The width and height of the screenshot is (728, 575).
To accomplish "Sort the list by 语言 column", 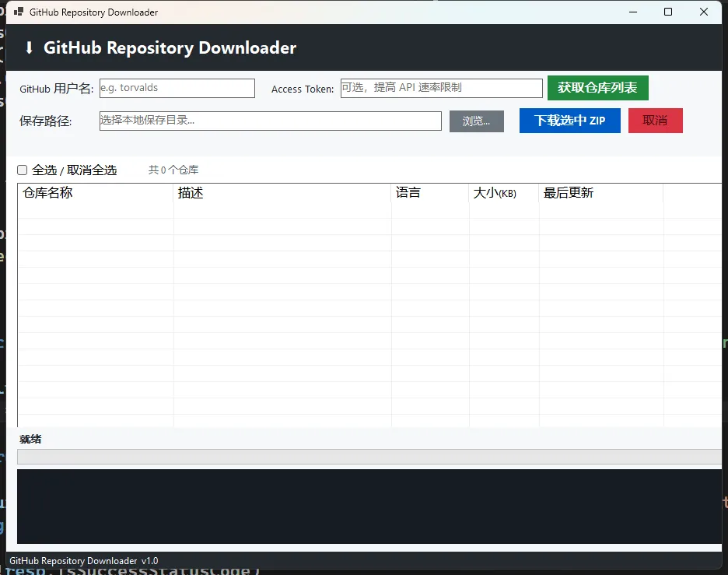I will coord(429,193).
